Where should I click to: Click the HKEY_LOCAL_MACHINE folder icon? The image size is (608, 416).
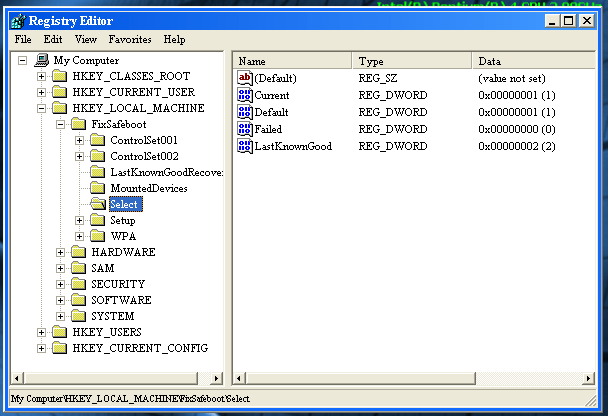[60, 108]
